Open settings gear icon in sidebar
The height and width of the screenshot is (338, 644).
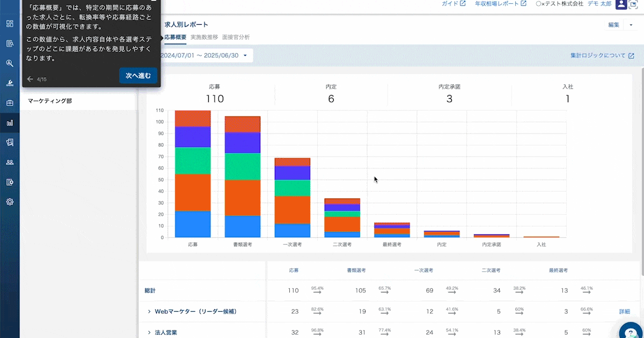(x=10, y=202)
